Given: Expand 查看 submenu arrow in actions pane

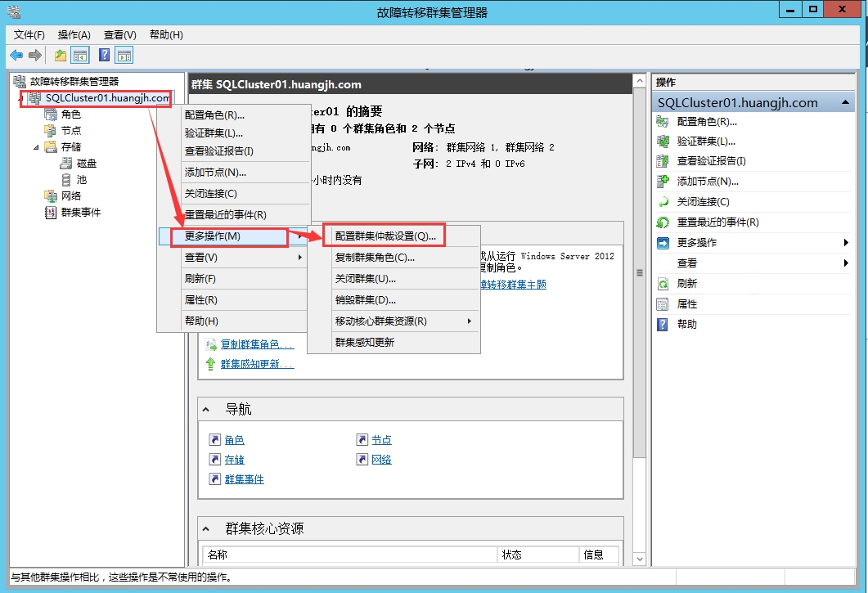Looking at the screenshot, I should [846, 263].
